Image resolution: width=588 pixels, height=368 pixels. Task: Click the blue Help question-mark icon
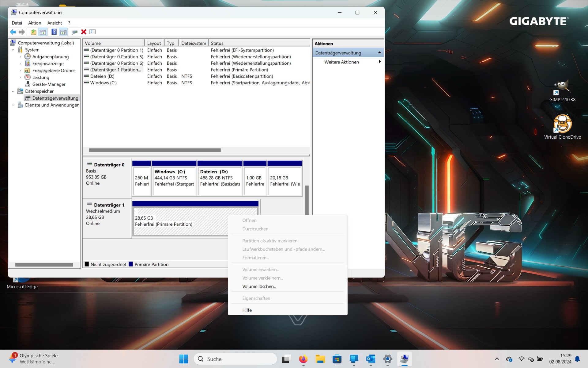(54, 32)
